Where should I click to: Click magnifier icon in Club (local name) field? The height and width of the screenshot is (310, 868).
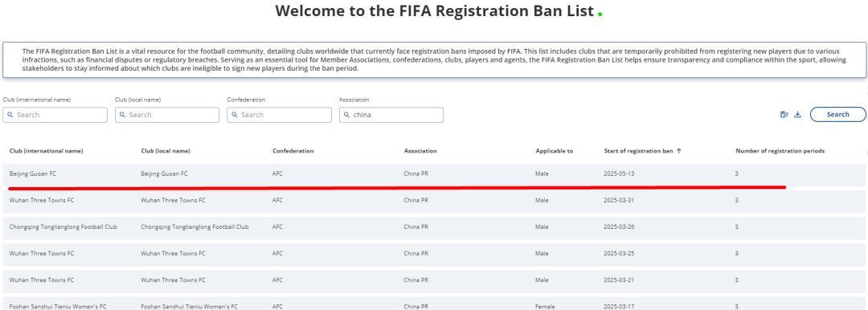point(122,115)
